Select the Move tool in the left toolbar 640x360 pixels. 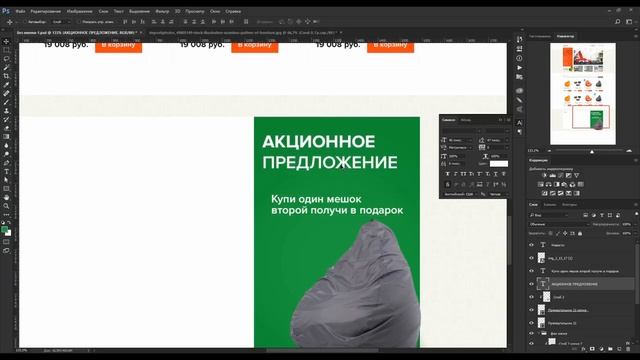6,41
